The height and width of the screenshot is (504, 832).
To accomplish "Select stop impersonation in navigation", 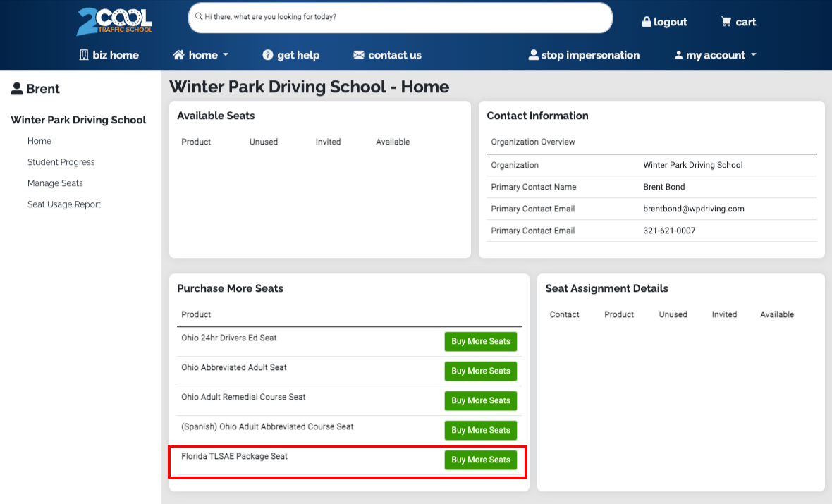I will click(x=584, y=55).
